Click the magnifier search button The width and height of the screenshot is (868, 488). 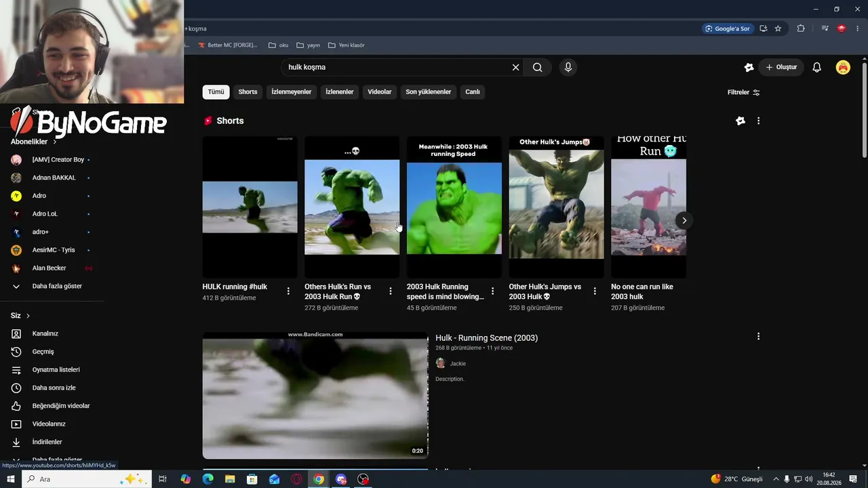[538, 67]
